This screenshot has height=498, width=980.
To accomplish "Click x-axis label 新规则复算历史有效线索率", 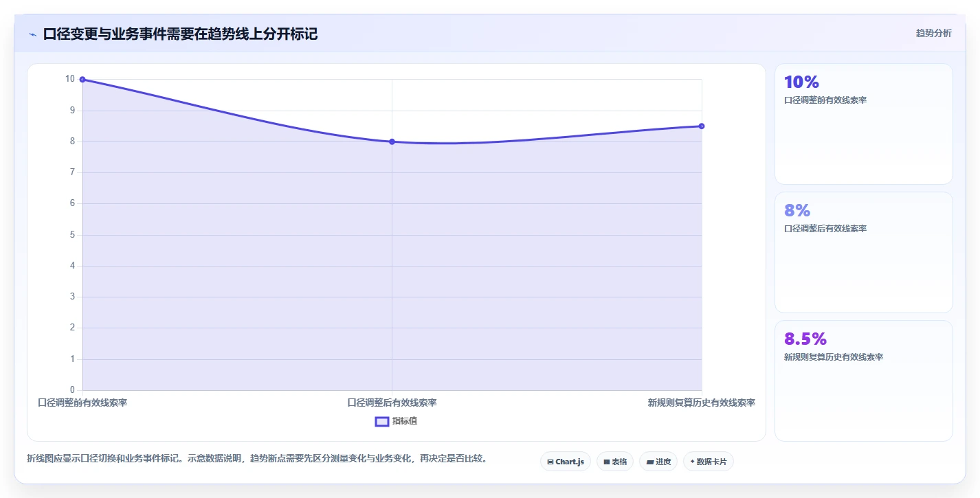I will tap(702, 403).
